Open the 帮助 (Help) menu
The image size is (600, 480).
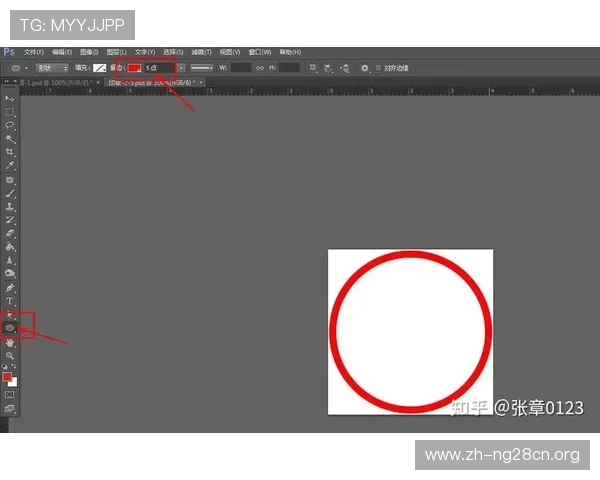(x=290, y=51)
